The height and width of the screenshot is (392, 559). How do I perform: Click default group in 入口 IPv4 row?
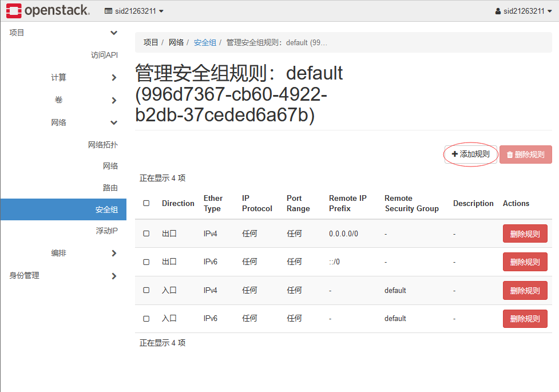[395, 290]
